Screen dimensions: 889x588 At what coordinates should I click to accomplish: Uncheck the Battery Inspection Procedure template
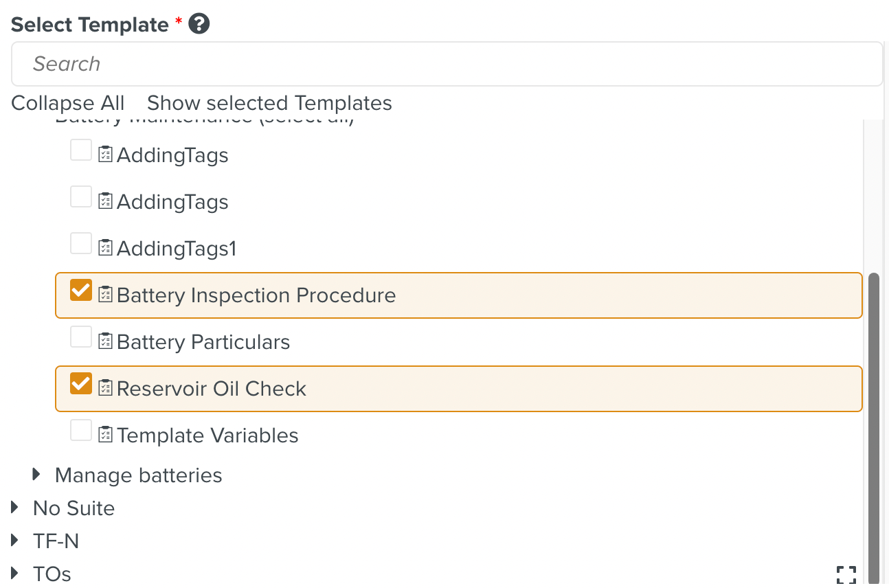point(80,291)
